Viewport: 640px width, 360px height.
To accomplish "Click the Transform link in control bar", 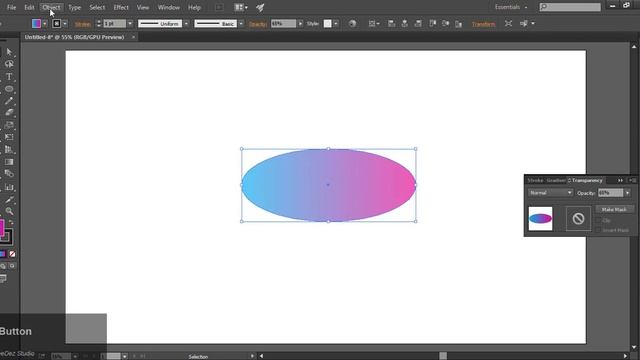I will (x=483, y=24).
